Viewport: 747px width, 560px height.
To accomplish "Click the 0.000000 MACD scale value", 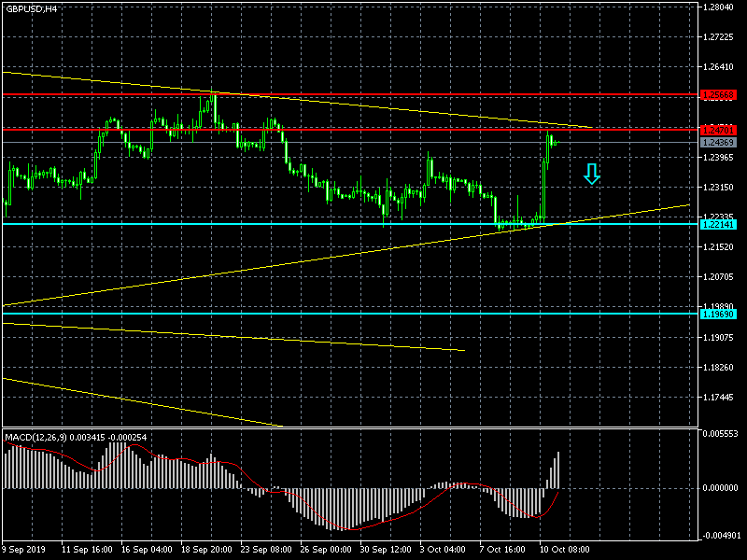I will click(720, 488).
